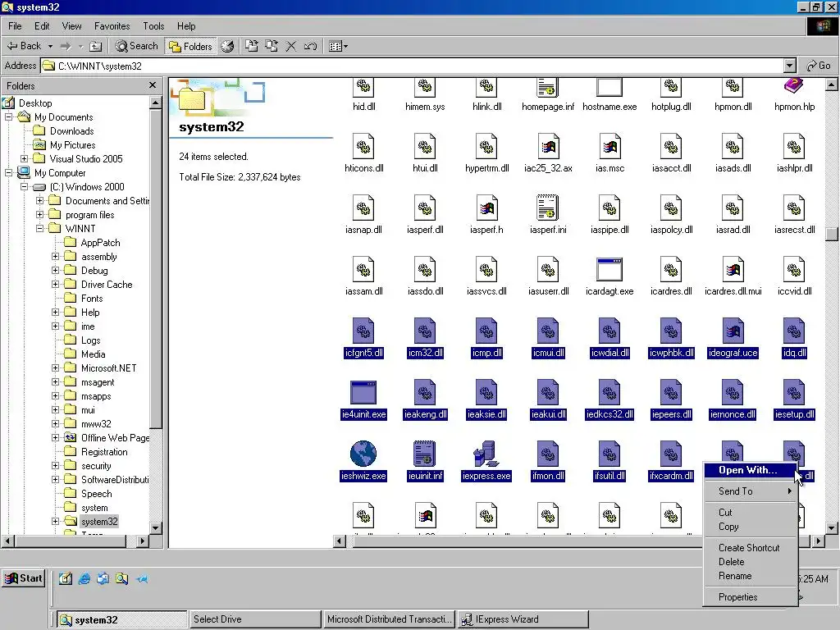Toggle the Folders pane button
The image size is (840, 630).
click(x=190, y=46)
